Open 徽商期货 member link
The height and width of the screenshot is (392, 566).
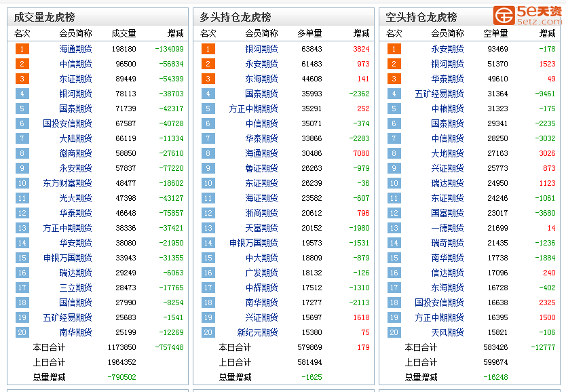click(x=75, y=154)
